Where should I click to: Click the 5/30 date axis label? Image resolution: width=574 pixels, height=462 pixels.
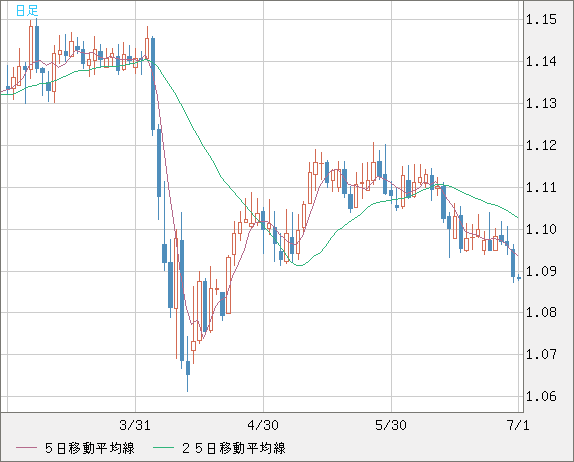[x=391, y=425]
